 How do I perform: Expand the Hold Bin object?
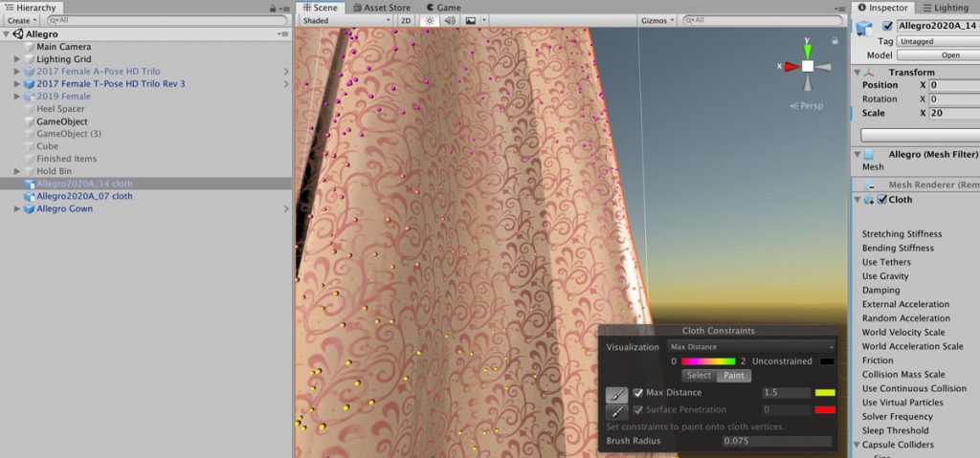(x=17, y=171)
